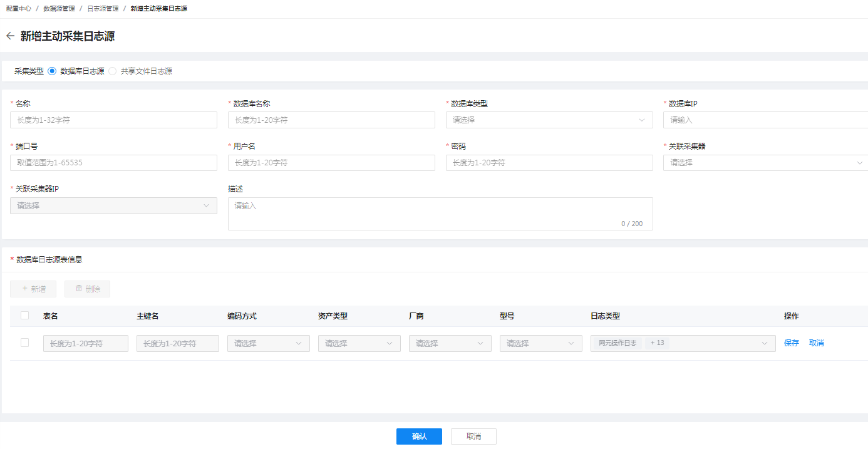Focus the 名称 input field
868x449 pixels.
click(x=114, y=120)
